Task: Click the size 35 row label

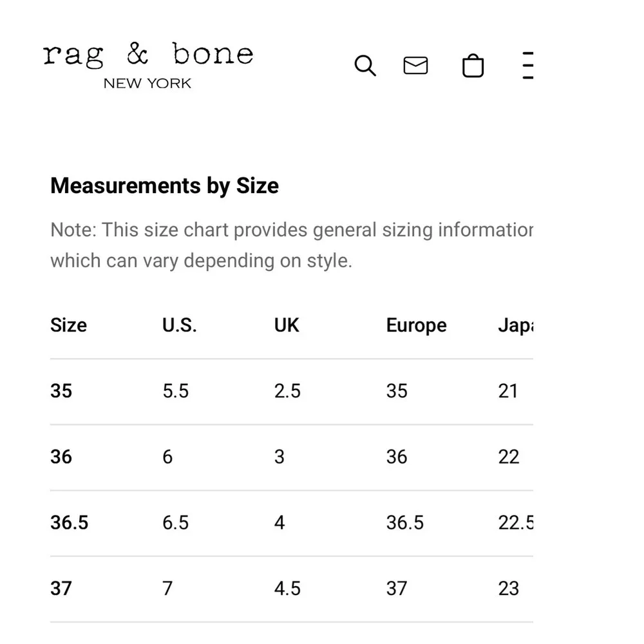Action: pyautogui.click(x=61, y=391)
